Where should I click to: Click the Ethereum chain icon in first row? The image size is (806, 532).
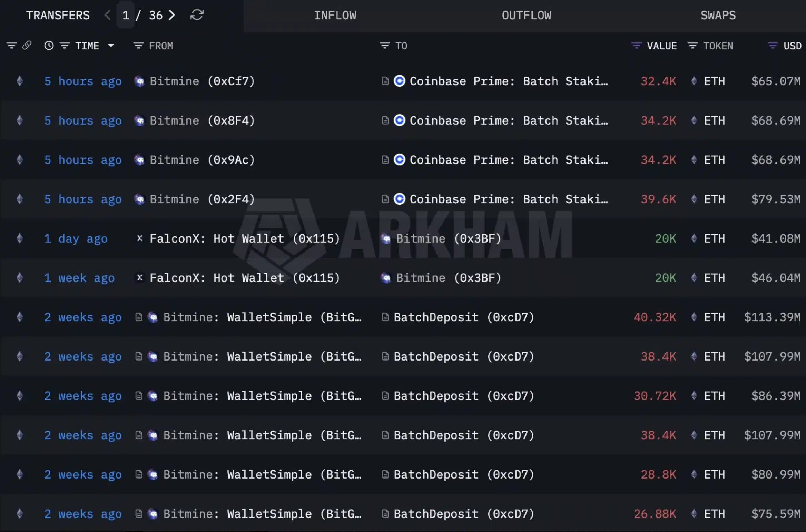[20, 81]
